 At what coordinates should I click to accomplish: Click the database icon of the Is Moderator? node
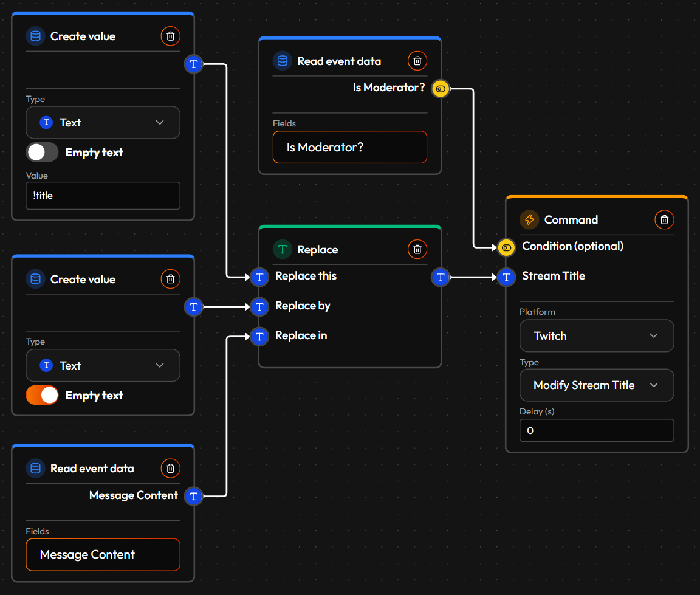point(283,61)
